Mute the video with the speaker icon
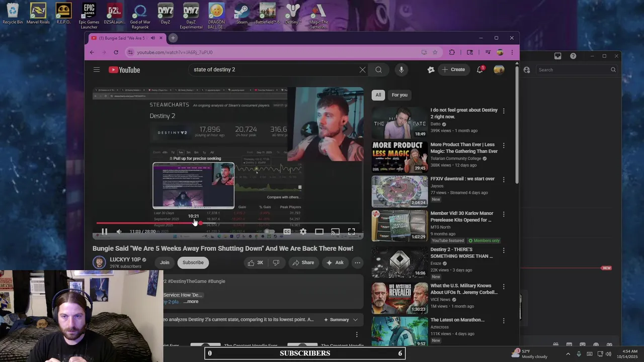The image size is (644, 362). click(119, 232)
